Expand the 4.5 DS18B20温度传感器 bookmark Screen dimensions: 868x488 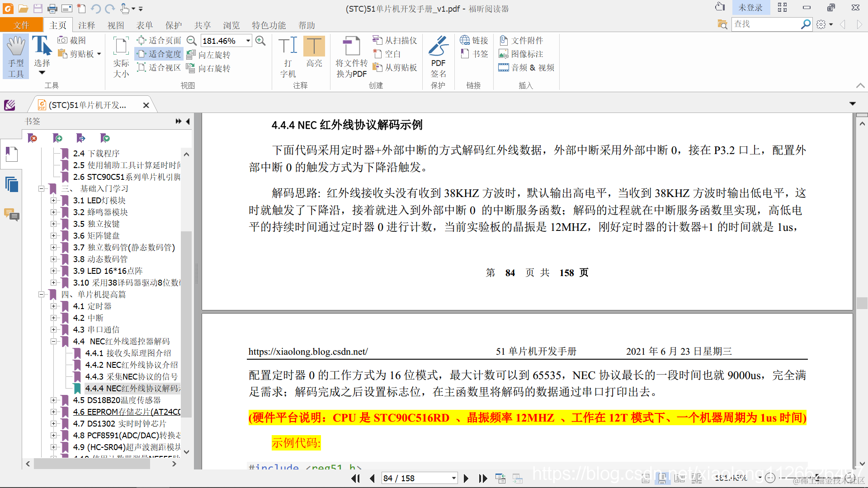tap(53, 400)
